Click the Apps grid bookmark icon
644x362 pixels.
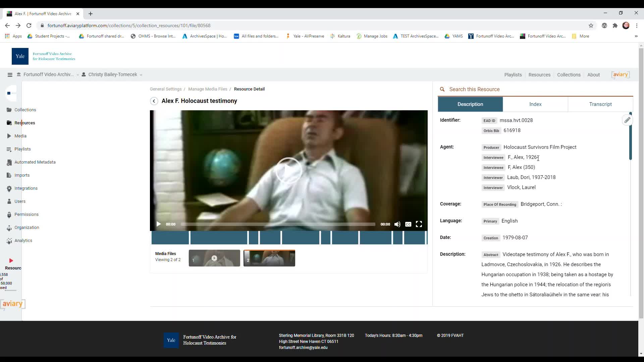[7, 36]
